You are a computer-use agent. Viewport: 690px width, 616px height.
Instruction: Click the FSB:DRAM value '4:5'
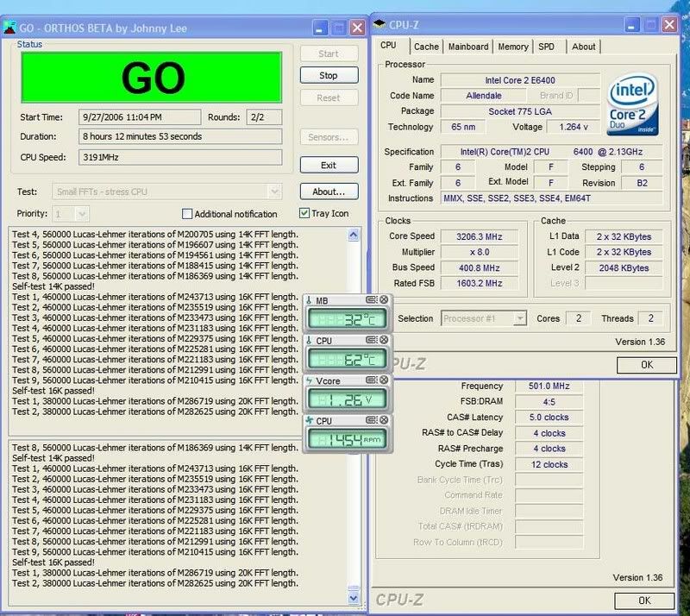[549, 402]
